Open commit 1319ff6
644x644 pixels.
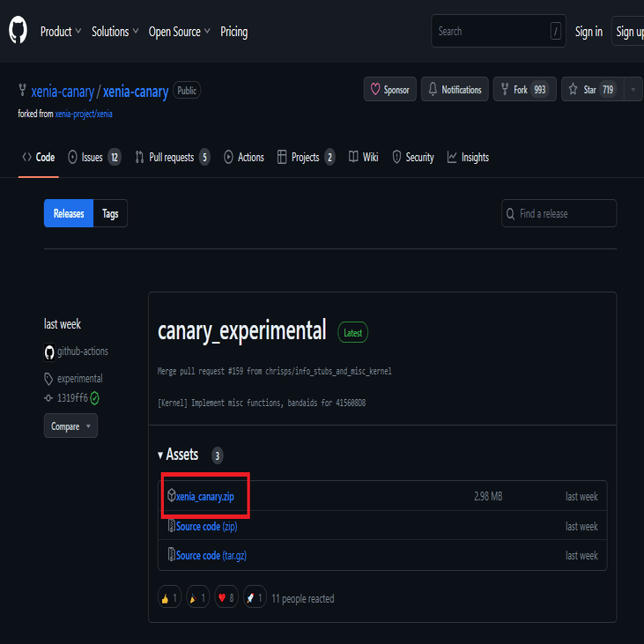[72, 398]
